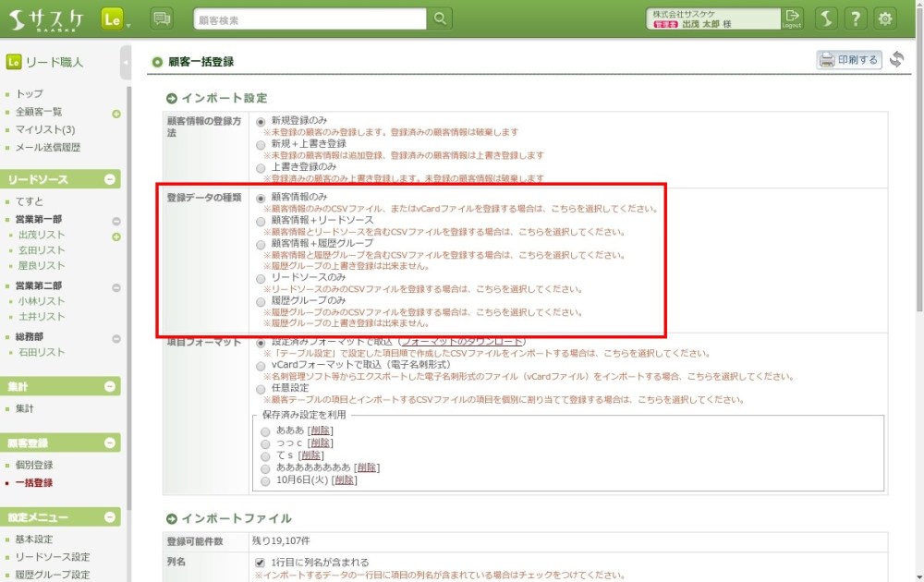Click フォーマットのダウンロード link

point(462,342)
